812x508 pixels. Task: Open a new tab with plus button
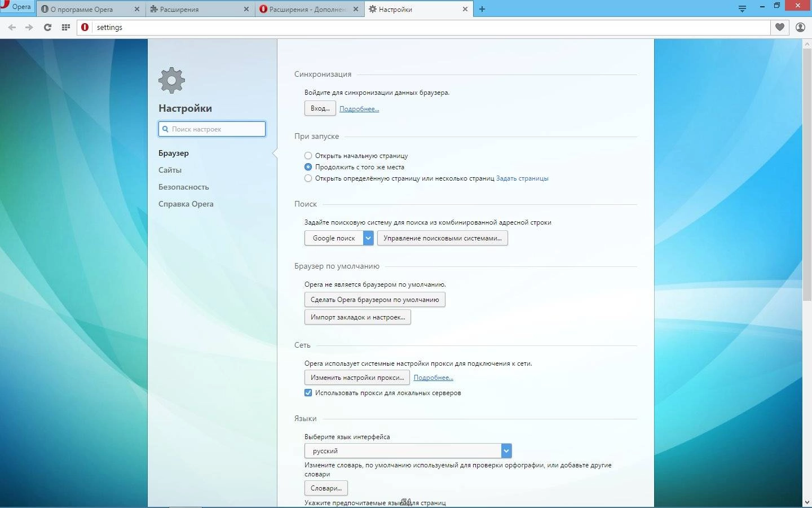pyautogui.click(x=482, y=9)
